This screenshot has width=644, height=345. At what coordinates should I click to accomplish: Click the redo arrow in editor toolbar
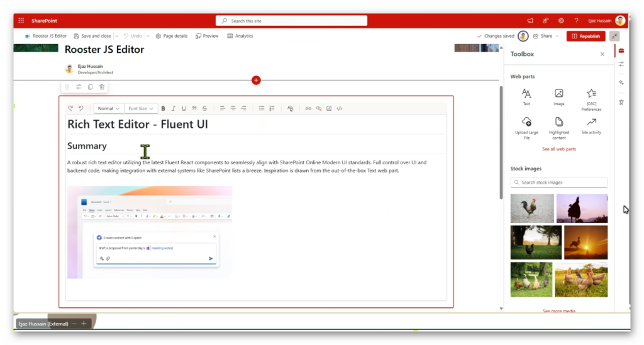[70, 108]
